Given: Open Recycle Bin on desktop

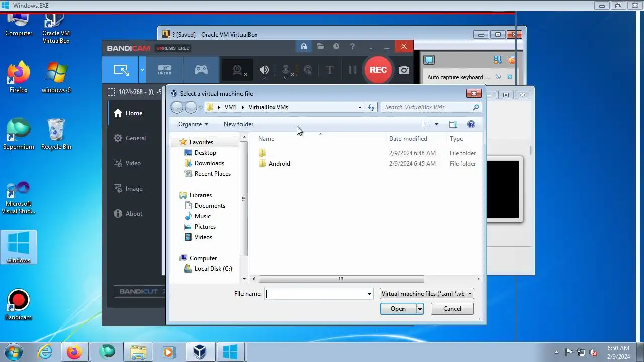Looking at the screenshot, I should point(56,134).
